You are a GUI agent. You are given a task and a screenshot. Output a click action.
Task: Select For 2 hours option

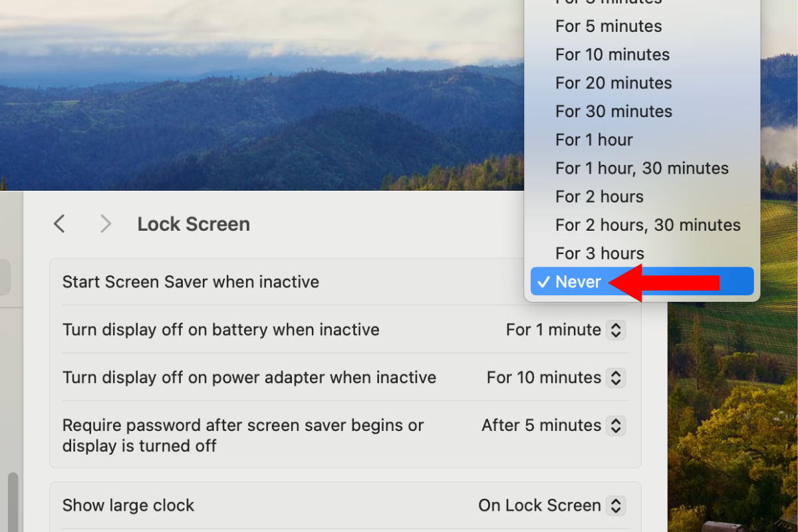pyautogui.click(x=599, y=197)
